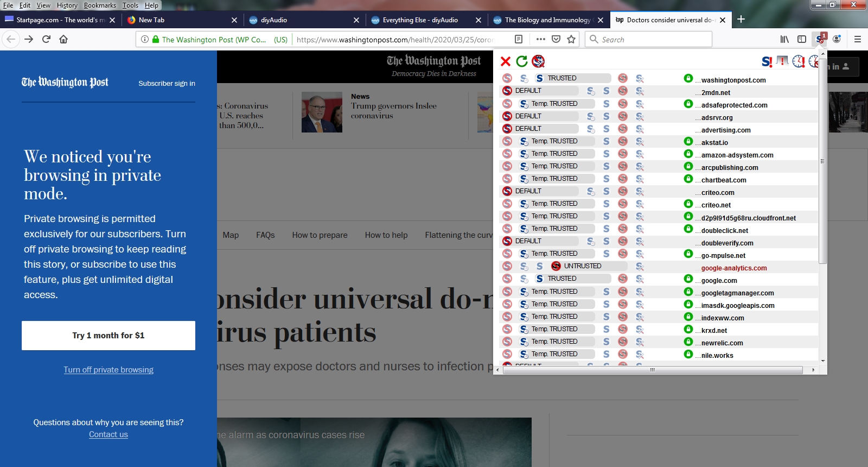Viewport: 868px width, 467px height.
Task: Toggle reader view icon
Action: (519, 39)
